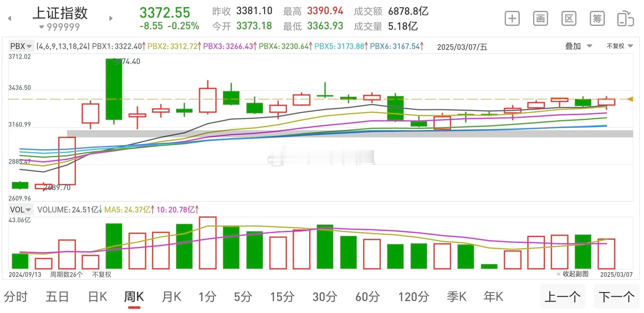Collapse the sub chart via 收起副图
Screen dimensions: 644x313
coord(572,274)
